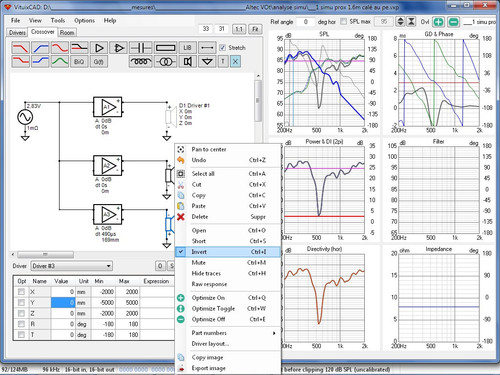Click the hourglass-shaped compress scale button

[412, 22]
